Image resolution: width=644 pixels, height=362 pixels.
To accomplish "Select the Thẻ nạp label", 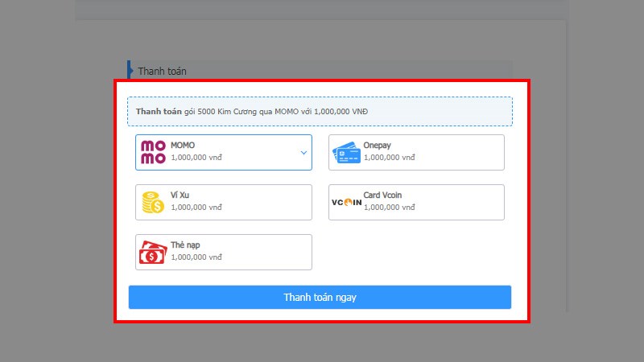I will click(x=185, y=245).
